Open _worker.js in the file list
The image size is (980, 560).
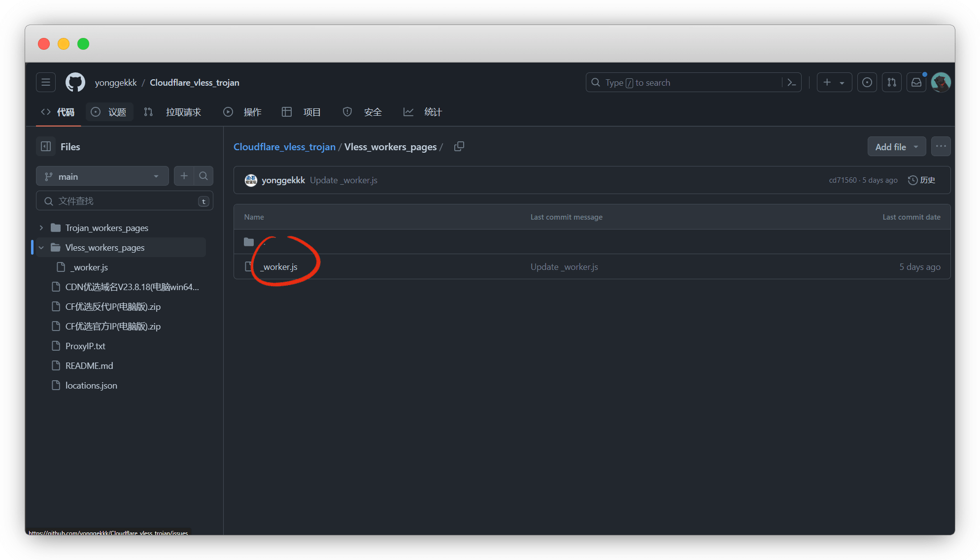279,267
